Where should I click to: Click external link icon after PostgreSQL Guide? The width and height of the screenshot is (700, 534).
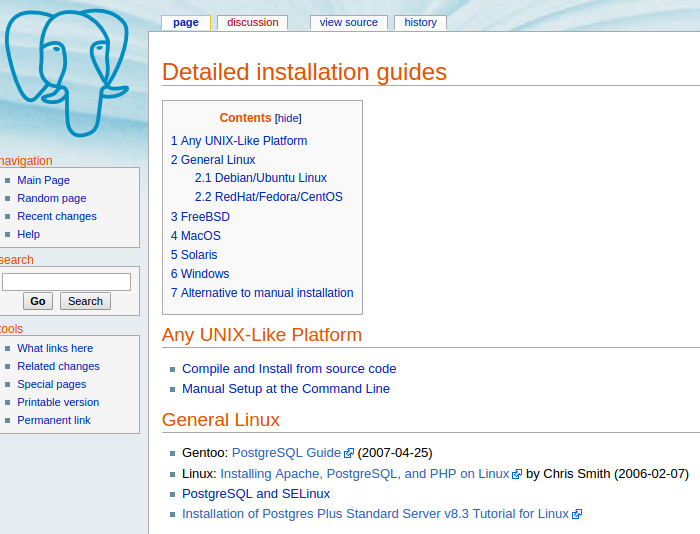coord(349,454)
